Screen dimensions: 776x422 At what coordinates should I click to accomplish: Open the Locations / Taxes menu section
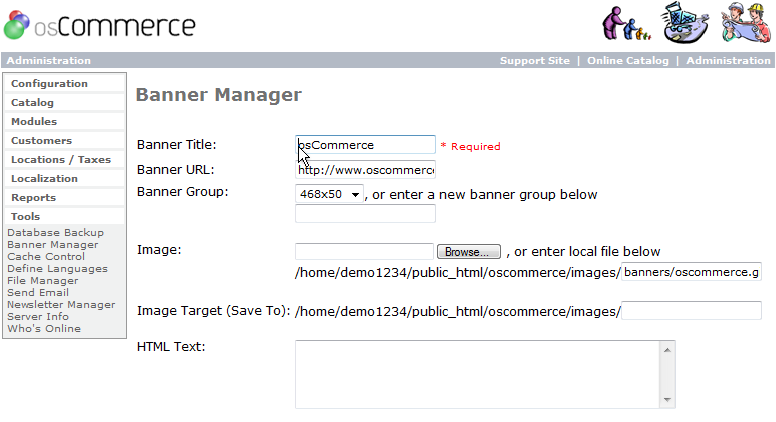[64, 159]
